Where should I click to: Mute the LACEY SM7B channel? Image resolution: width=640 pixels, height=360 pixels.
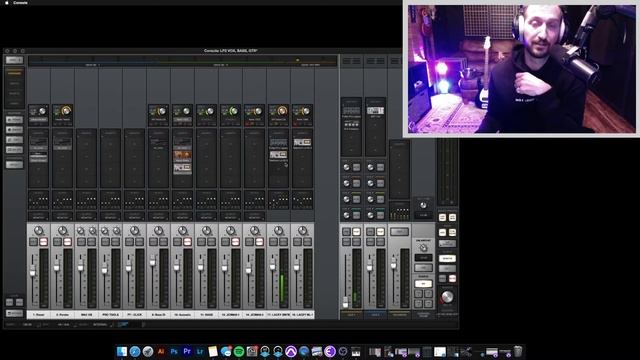click(283, 242)
